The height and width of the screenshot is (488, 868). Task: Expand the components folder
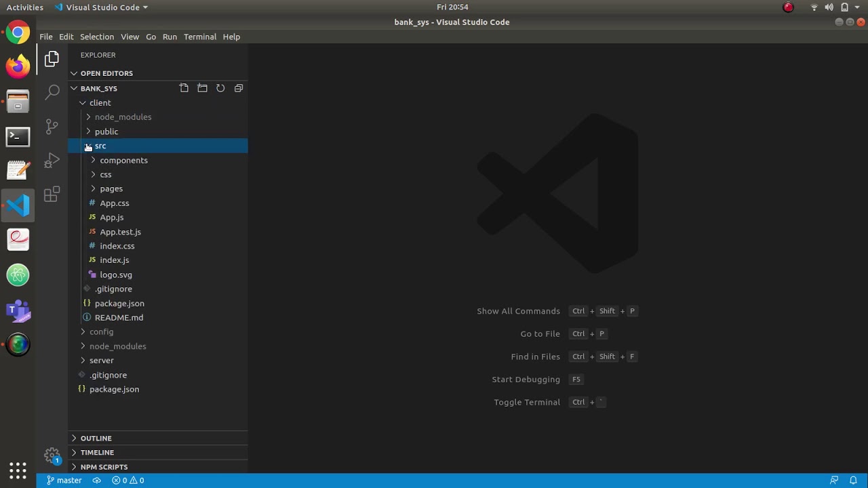(158, 160)
